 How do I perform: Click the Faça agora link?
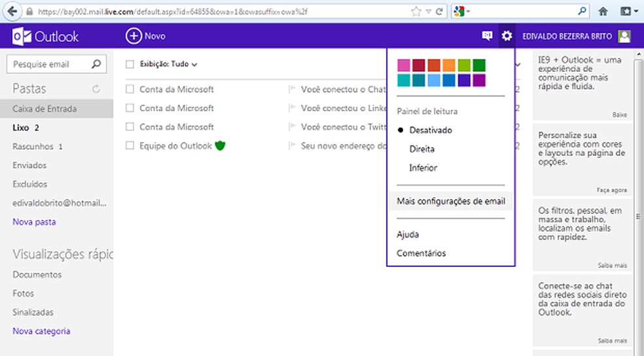tap(611, 190)
